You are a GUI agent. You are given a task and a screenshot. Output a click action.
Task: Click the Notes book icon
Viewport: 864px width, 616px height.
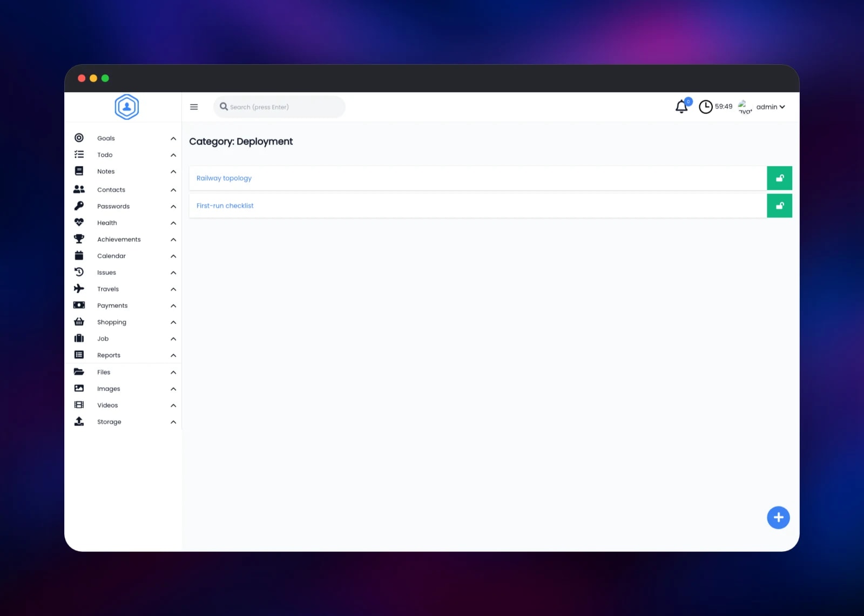(79, 171)
